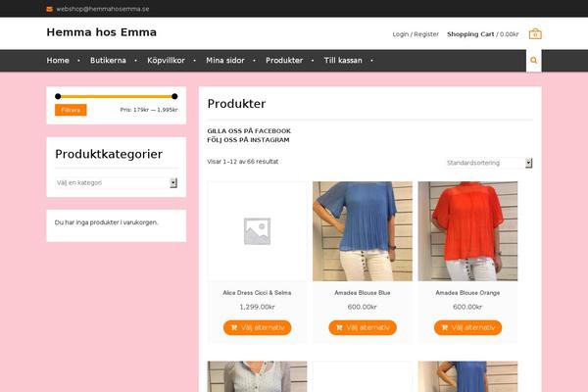Click Välj alternativ for Alice Dress
Viewport: 588px width, 392px height.
click(x=257, y=327)
